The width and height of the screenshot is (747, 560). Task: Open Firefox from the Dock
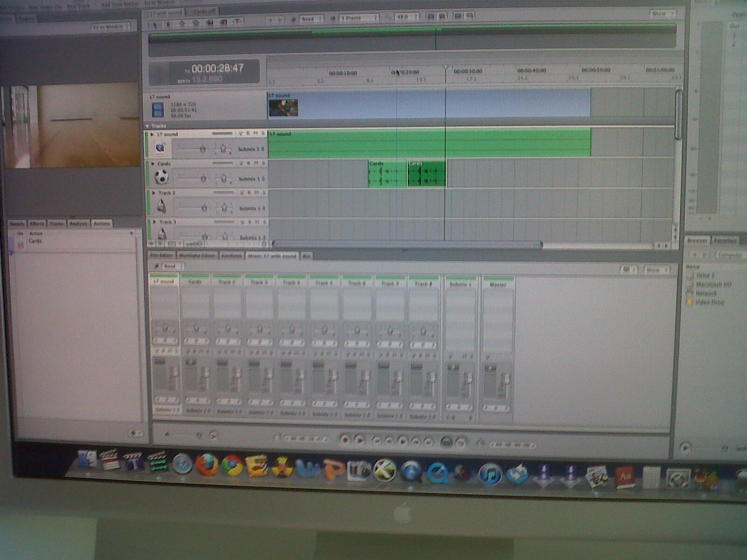(x=207, y=465)
